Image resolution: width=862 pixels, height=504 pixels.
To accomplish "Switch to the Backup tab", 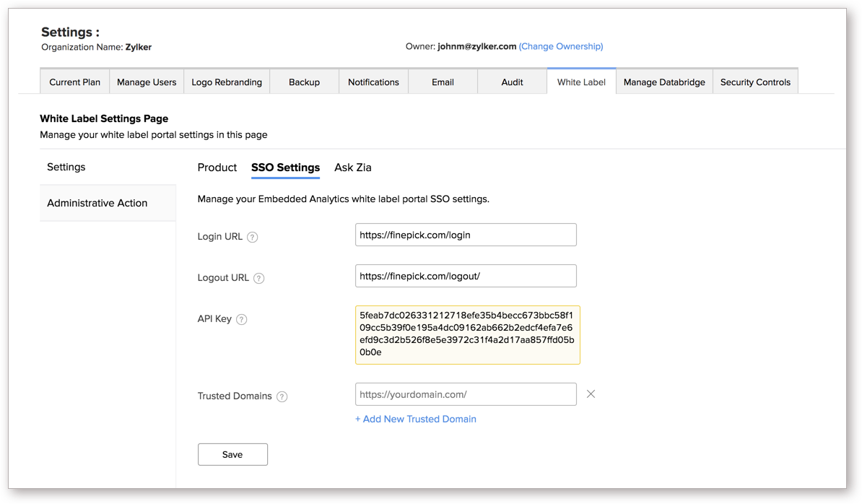I will point(304,82).
